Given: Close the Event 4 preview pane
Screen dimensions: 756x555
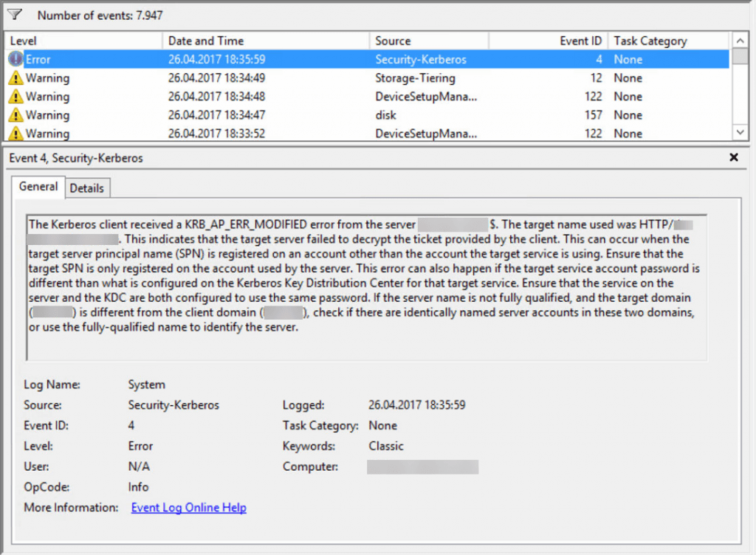Looking at the screenshot, I should pos(733,157).
